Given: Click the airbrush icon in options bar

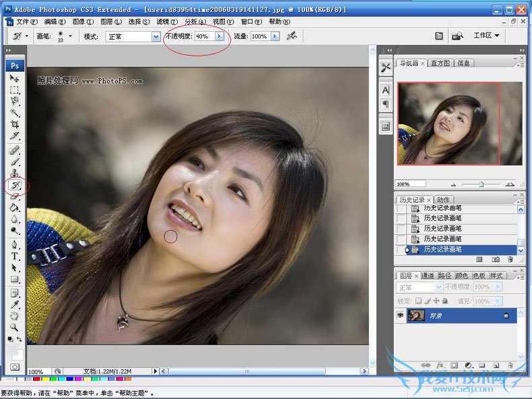Looking at the screenshot, I should [x=292, y=36].
